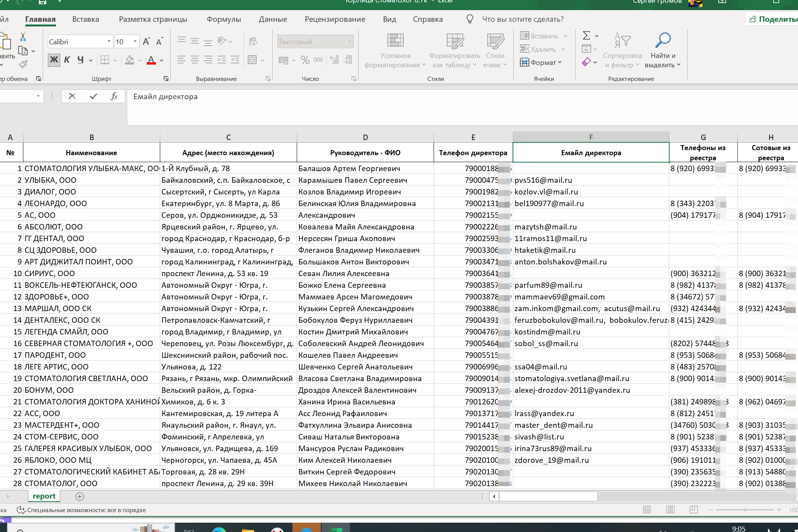Align text to the middle vertically
The width and height of the screenshot is (798, 532).
tap(195, 41)
